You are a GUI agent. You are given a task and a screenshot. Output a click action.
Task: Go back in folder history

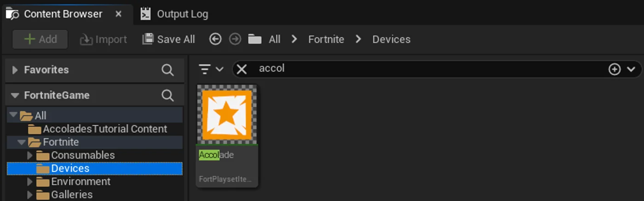click(215, 39)
